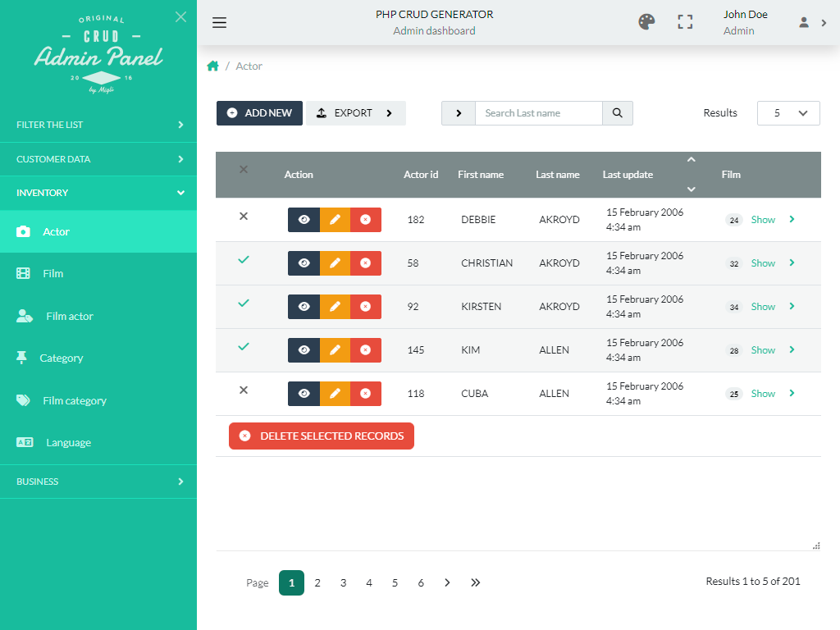Toggle fullscreen mode icon
The image size is (840, 630).
(685, 22)
